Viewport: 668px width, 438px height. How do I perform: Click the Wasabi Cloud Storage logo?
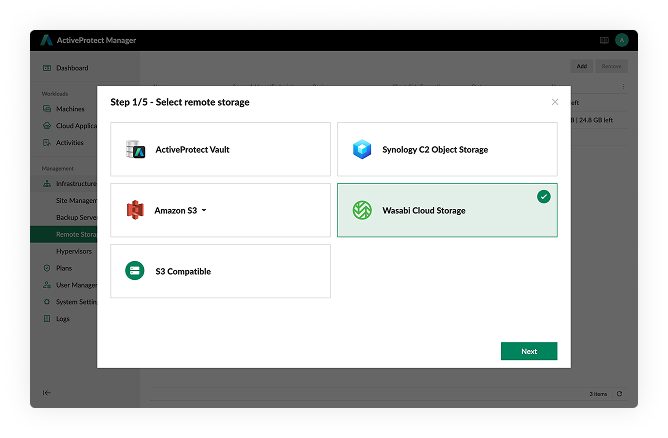pyautogui.click(x=362, y=210)
